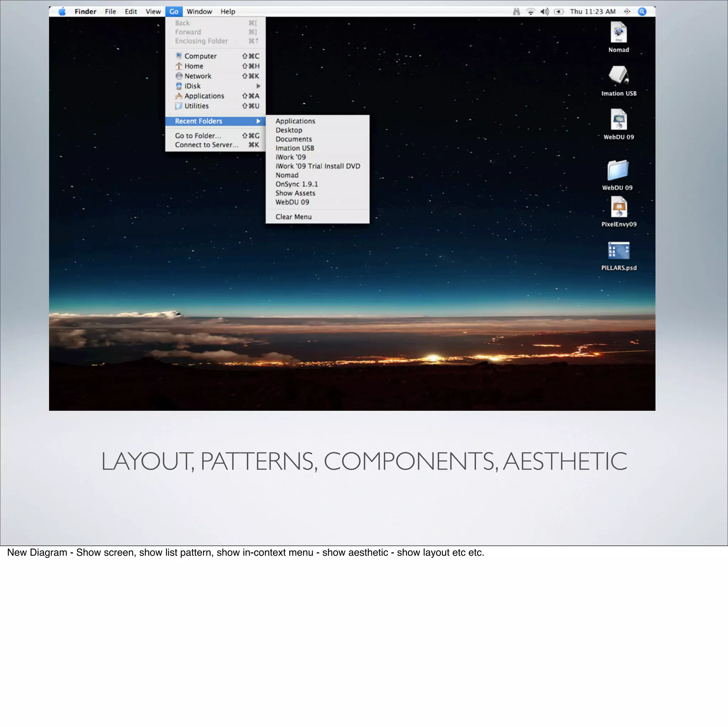Click the Wi-Fi status icon
This screenshot has height=727, width=728.
[531, 12]
